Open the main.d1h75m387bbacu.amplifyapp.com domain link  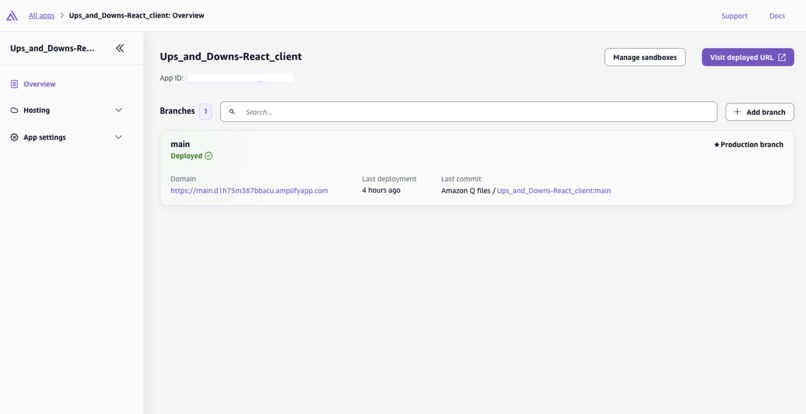pyautogui.click(x=249, y=190)
